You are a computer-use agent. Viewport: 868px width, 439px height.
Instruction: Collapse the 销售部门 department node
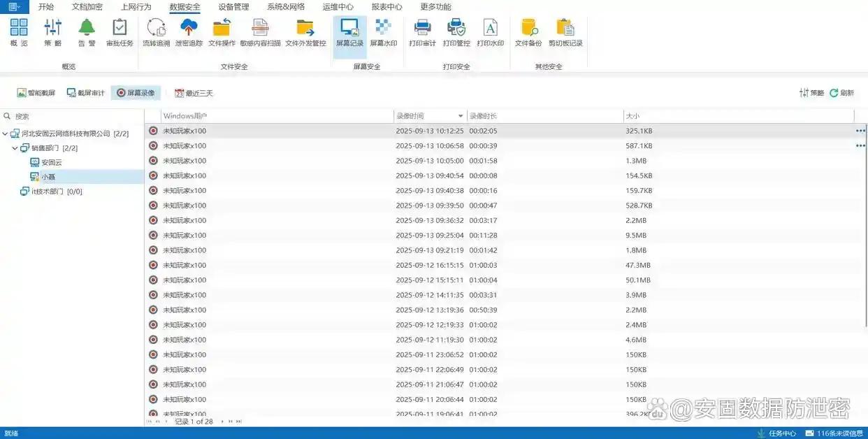[x=15, y=148]
